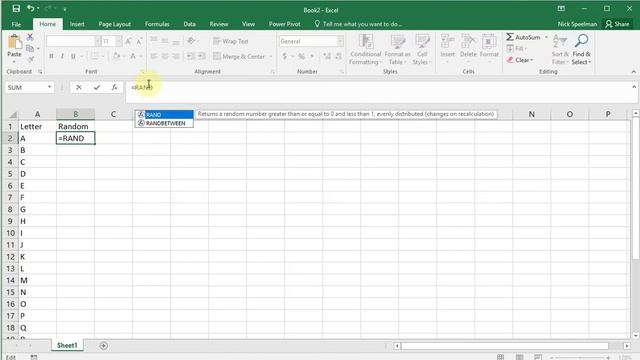This screenshot has width=640, height=360.
Task: Click the horizontal scrollbar track
Action: tap(511, 346)
